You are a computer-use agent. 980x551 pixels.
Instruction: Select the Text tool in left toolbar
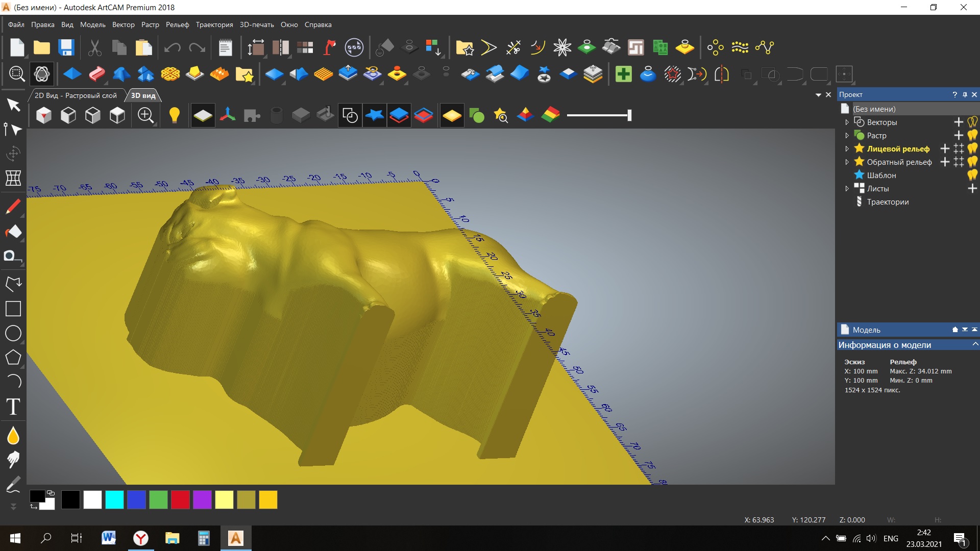pyautogui.click(x=13, y=407)
